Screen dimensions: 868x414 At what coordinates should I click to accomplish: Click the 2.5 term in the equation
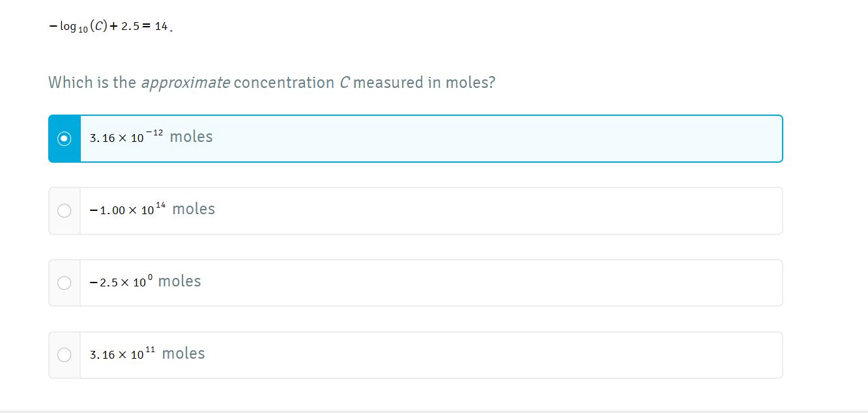131,27
